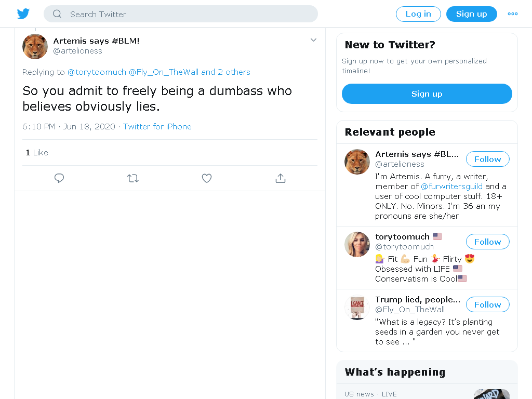Share the tweet via upload icon
Viewport: 532px width, 399px height.
point(280,178)
